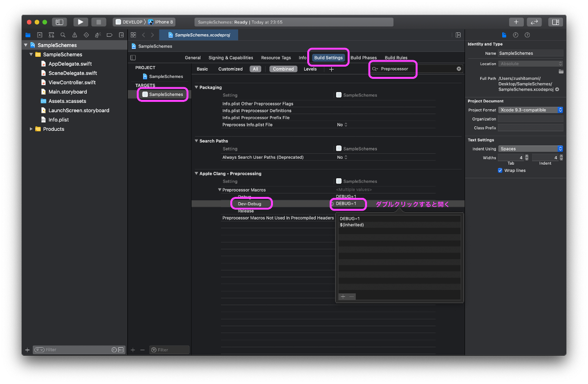Show the symbol navigator
This screenshot has height=384, width=588.
pos(51,35)
